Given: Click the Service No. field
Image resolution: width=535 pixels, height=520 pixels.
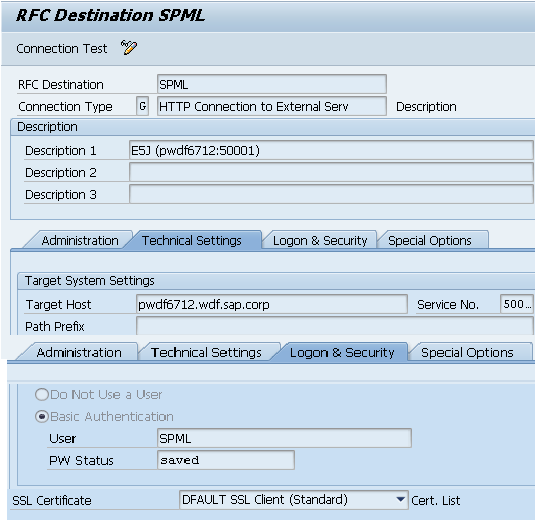Looking at the screenshot, I should [517, 304].
